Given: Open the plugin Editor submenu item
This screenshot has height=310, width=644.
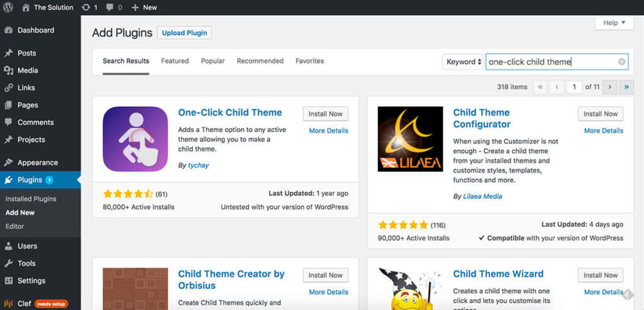Looking at the screenshot, I should pos(15,226).
